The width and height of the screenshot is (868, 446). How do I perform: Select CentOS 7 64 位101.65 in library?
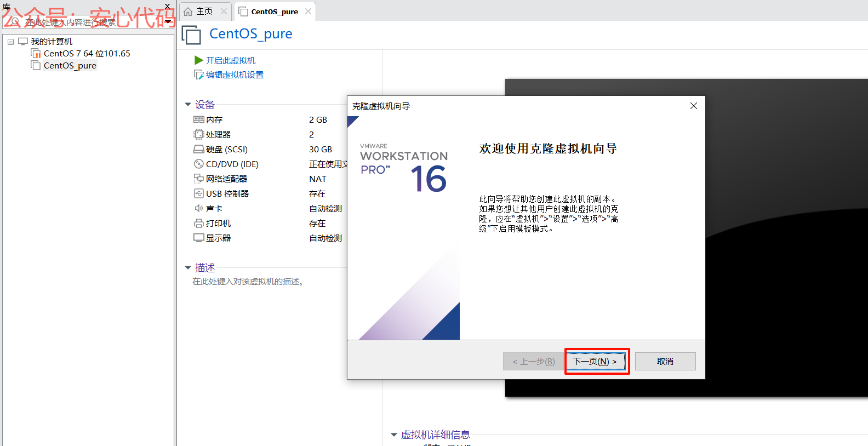(x=87, y=53)
